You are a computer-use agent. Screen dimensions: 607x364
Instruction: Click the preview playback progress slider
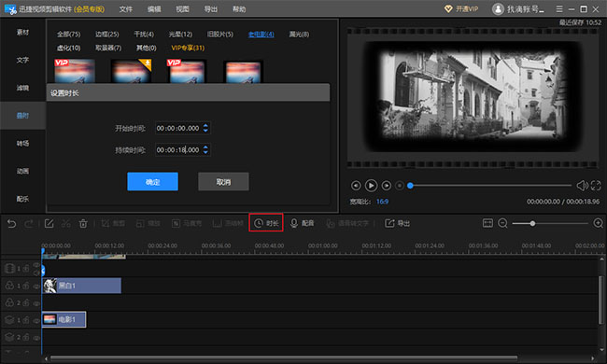(490, 186)
